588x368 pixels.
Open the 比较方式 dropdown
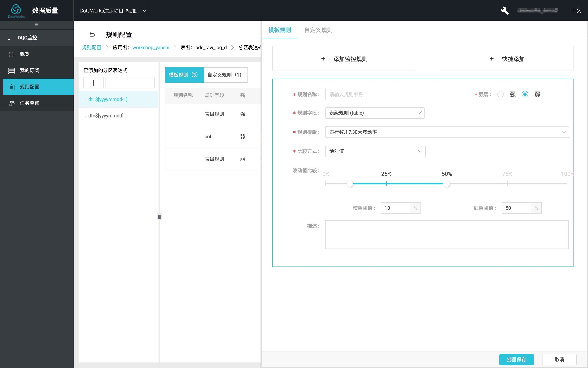[375, 151]
